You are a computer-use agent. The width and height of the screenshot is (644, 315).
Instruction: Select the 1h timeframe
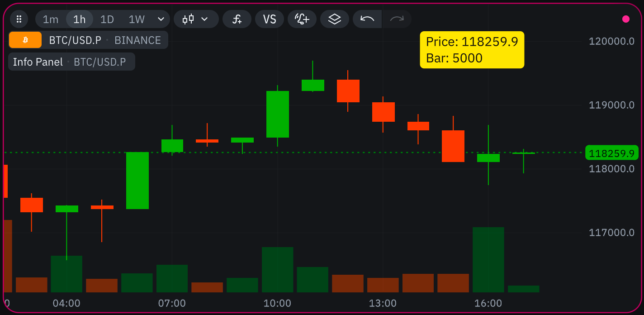[80, 19]
